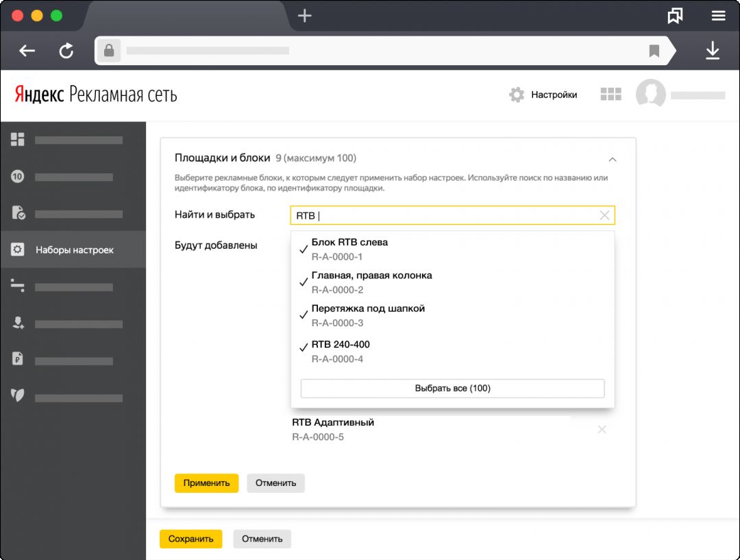Clear the search field with the X

click(604, 215)
